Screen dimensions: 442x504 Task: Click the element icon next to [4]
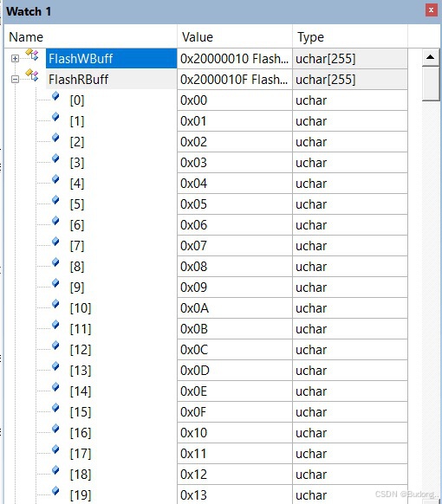55,179
